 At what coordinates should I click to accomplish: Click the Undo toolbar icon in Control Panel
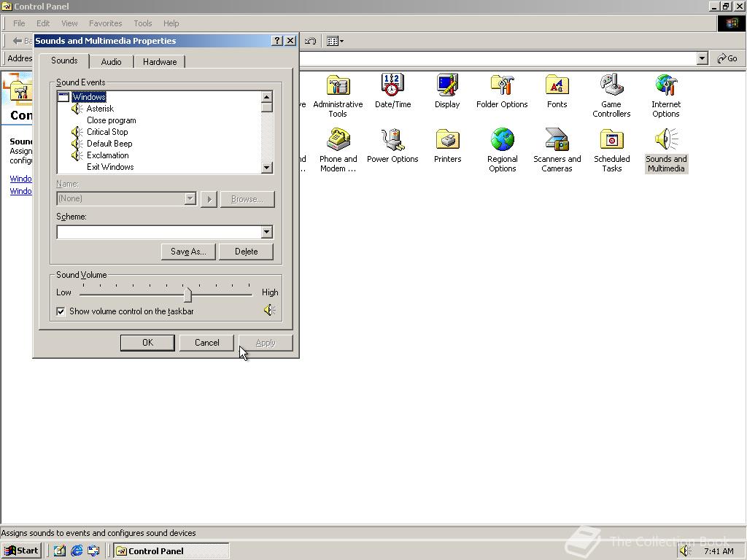coord(310,41)
